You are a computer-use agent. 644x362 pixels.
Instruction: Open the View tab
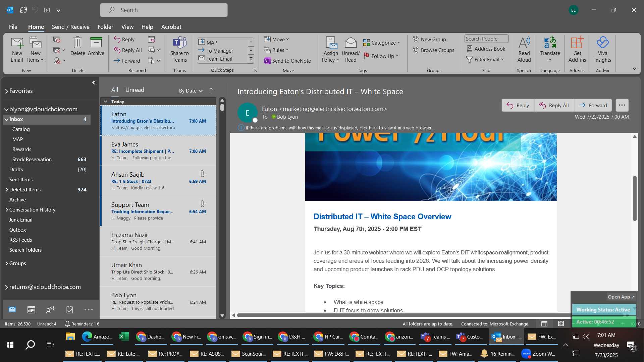pyautogui.click(x=127, y=27)
